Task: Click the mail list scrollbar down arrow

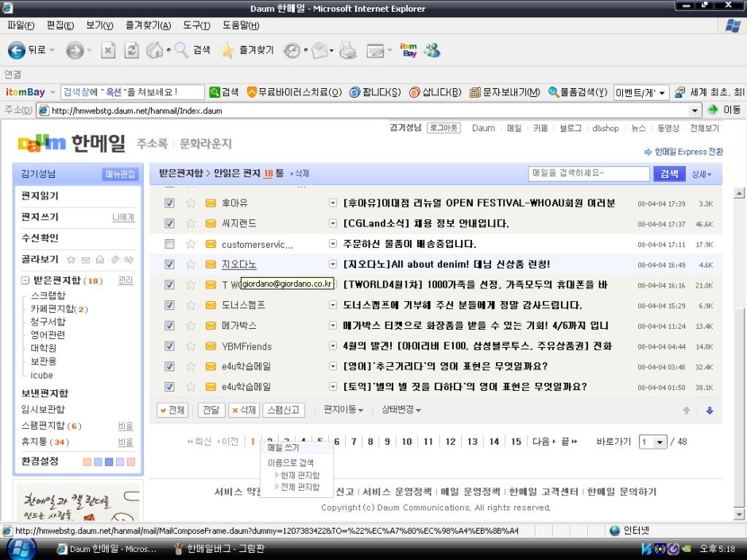Action: coord(739,514)
